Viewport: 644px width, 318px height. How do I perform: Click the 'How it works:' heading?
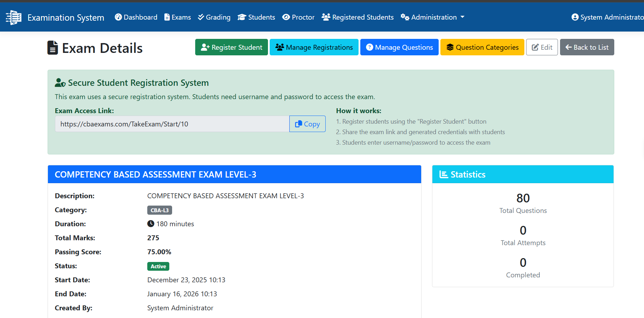pyautogui.click(x=359, y=111)
